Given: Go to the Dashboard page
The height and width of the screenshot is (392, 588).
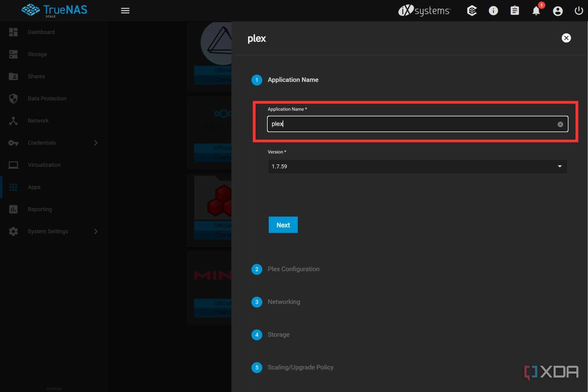Looking at the screenshot, I should coord(41,32).
